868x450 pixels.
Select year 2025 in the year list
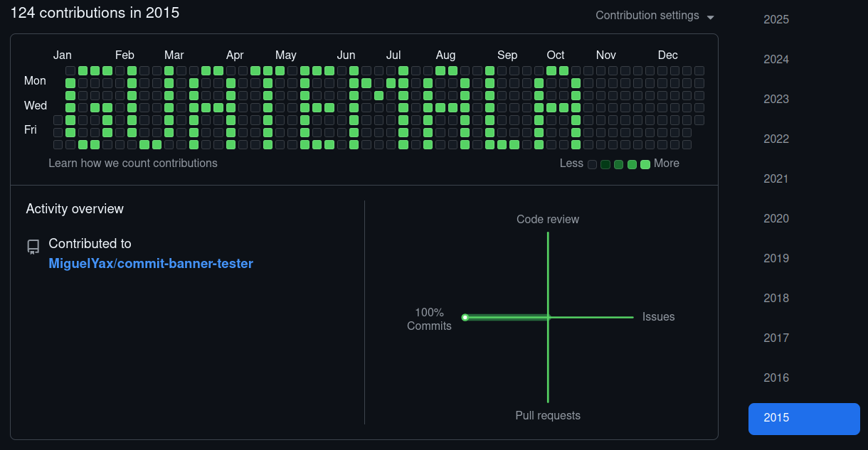coord(776,20)
